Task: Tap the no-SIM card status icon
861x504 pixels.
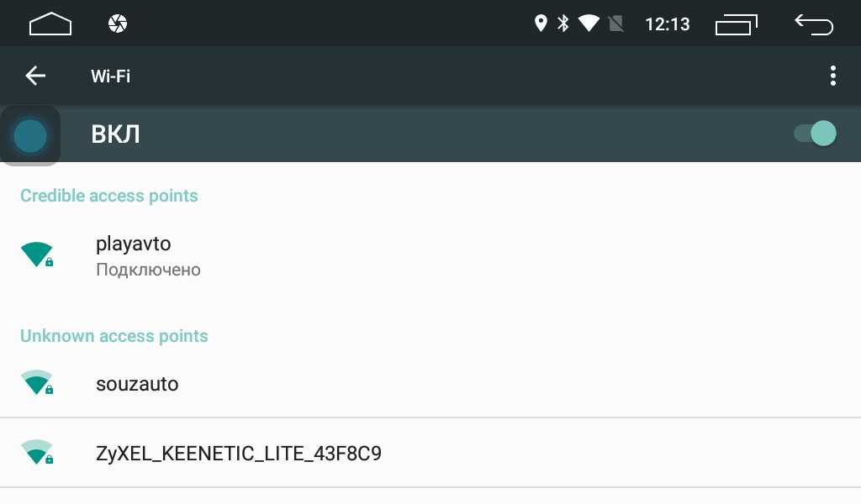Action: point(616,24)
